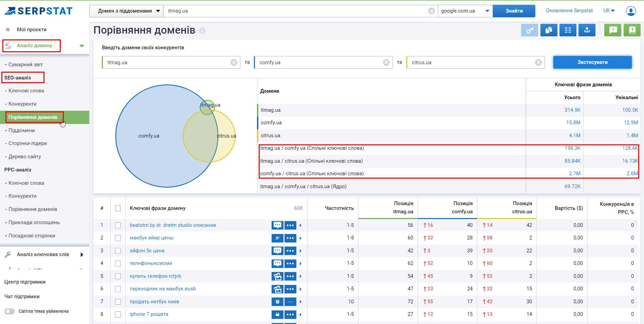Click info icon next to Порівняння доменів title

coord(202,31)
